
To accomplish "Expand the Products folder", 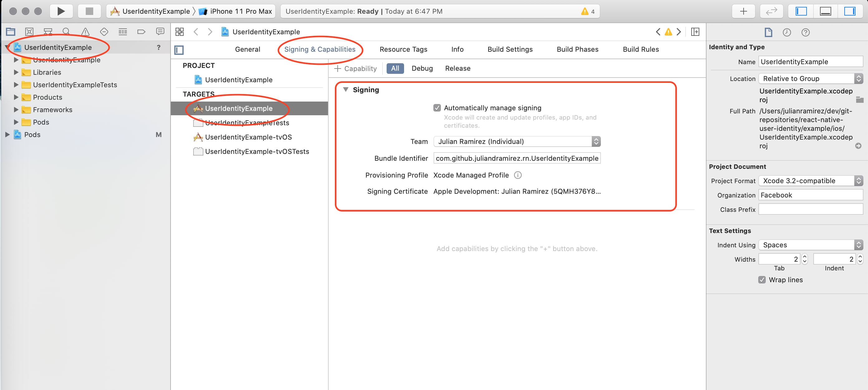I will click(16, 97).
